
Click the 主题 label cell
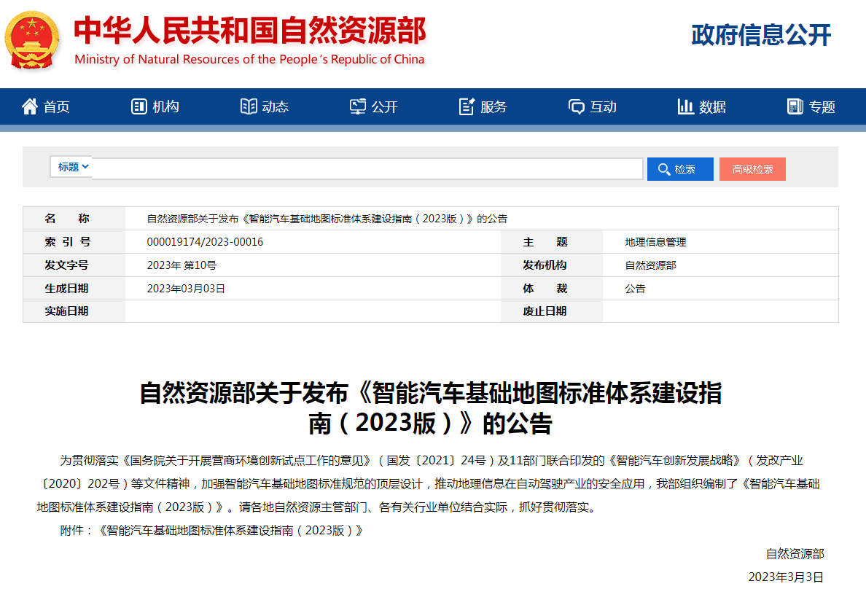551,242
